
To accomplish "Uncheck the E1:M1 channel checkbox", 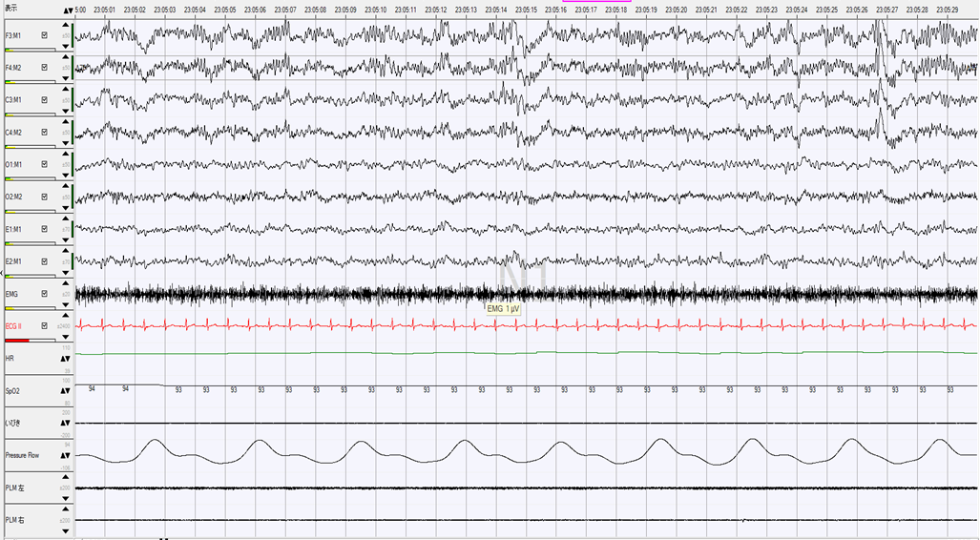I will (x=45, y=229).
